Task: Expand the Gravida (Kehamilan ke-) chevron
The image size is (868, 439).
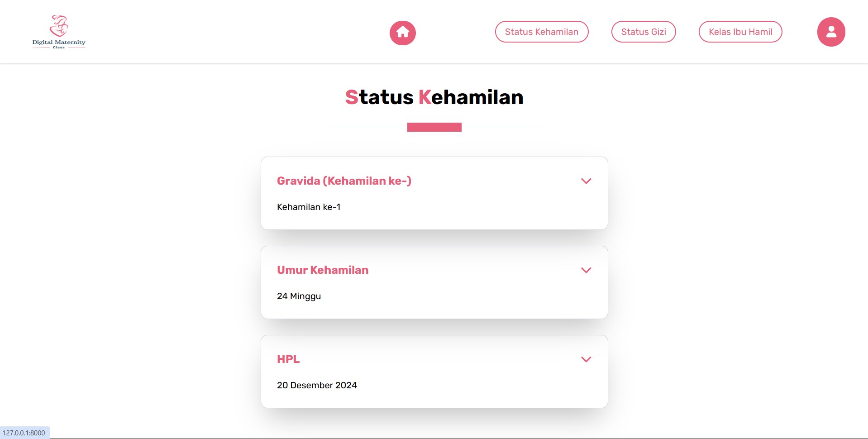Action: 586,181
